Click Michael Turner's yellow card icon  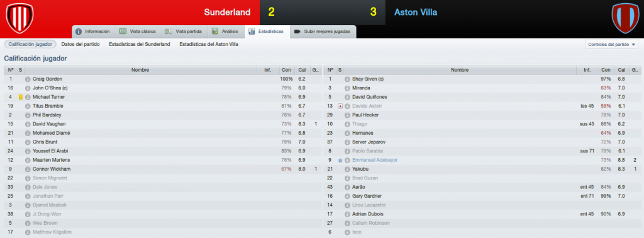click(21, 97)
